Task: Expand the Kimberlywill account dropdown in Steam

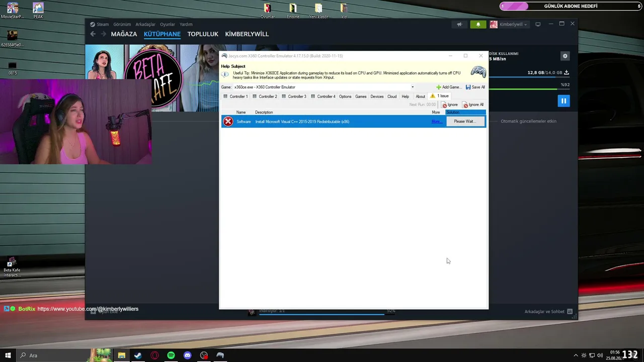Action: point(509,24)
